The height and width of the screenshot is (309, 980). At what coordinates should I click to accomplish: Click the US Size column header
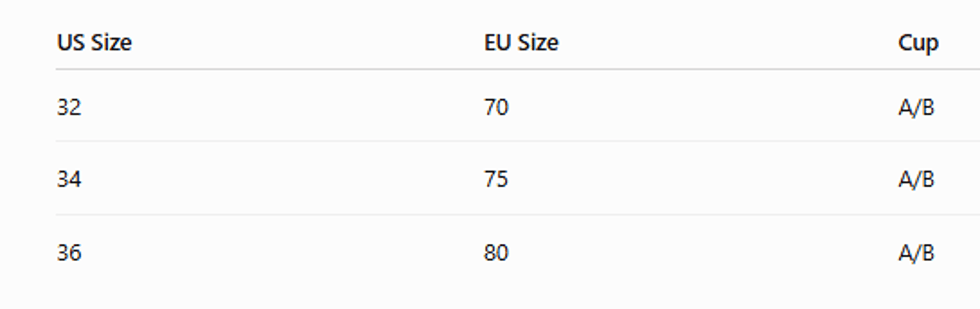pos(94,42)
